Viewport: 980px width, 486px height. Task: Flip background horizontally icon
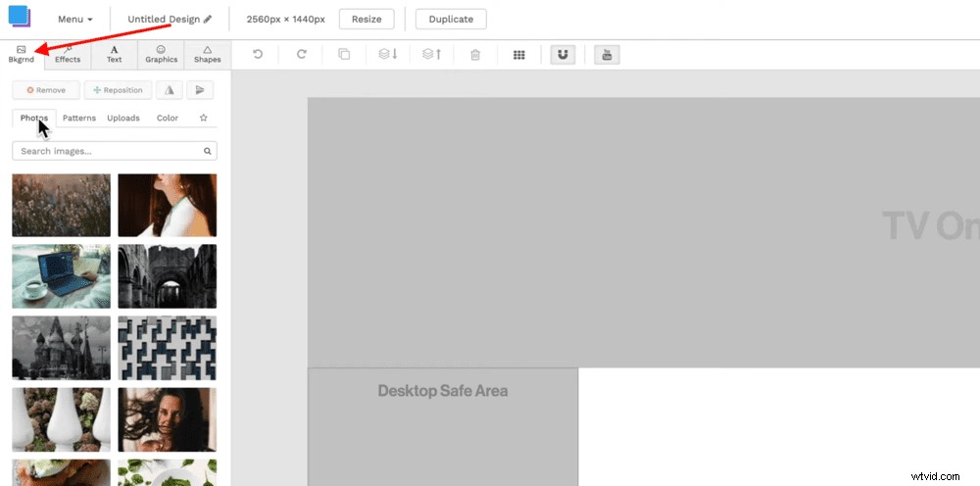point(170,90)
